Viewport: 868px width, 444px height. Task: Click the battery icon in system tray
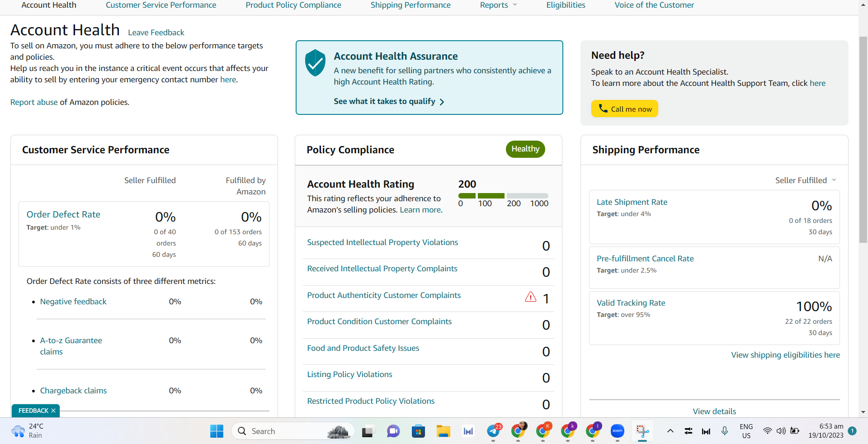click(x=795, y=431)
